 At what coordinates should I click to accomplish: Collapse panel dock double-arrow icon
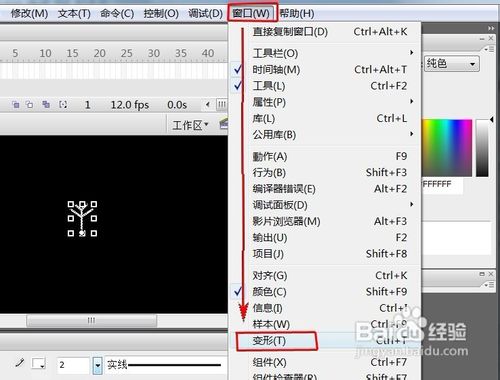[491, 28]
